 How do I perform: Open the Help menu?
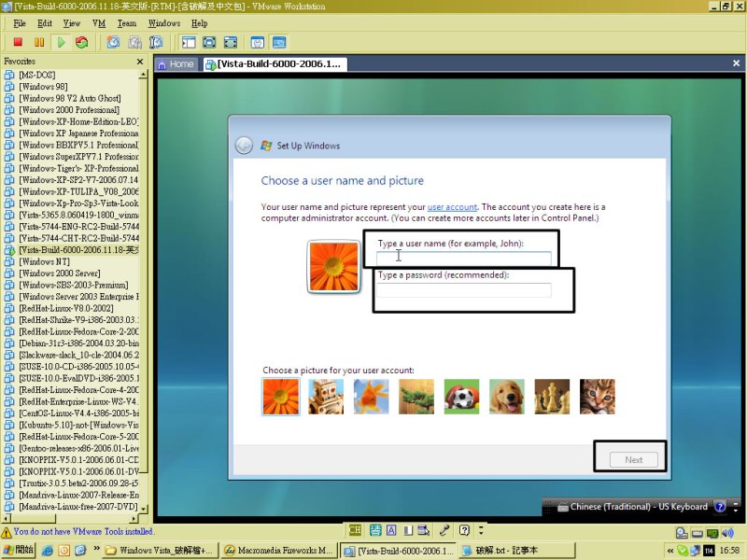(x=200, y=23)
